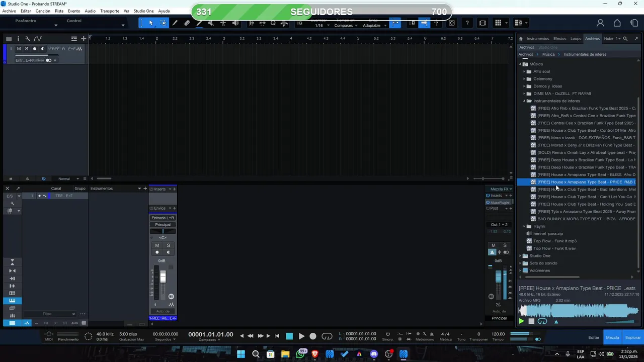The image size is (644, 362).
Task: Play the file preview in browser
Action: pos(521,321)
